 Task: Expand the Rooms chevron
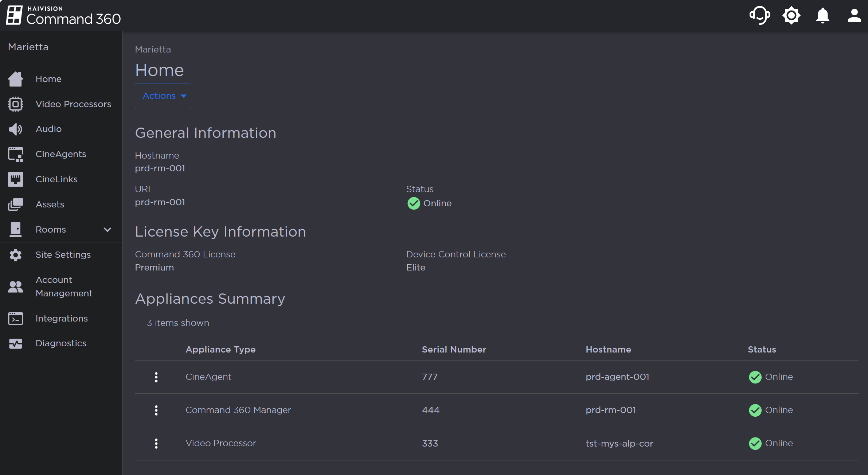[x=107, y=230]
